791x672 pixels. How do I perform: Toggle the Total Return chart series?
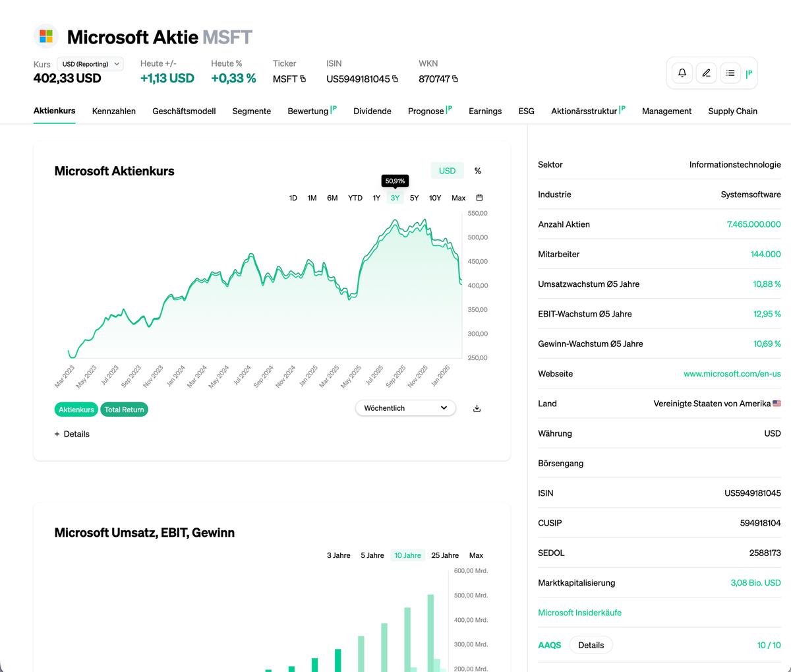[x=124, y=409]
